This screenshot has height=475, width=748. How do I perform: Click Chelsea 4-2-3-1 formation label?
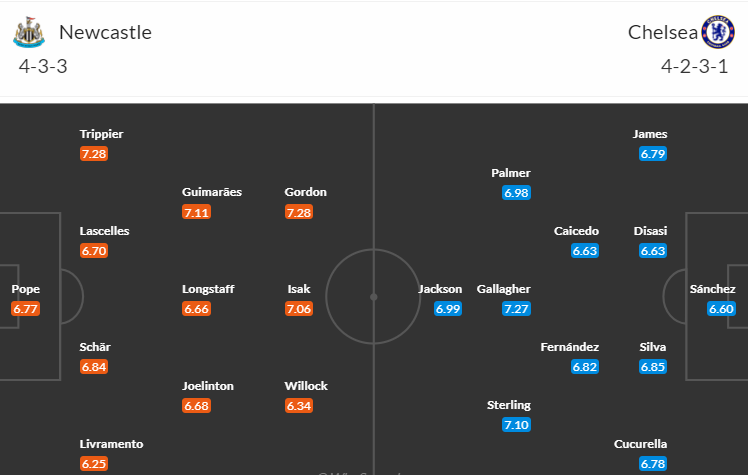pyautogui.click(x=695, y=66)
